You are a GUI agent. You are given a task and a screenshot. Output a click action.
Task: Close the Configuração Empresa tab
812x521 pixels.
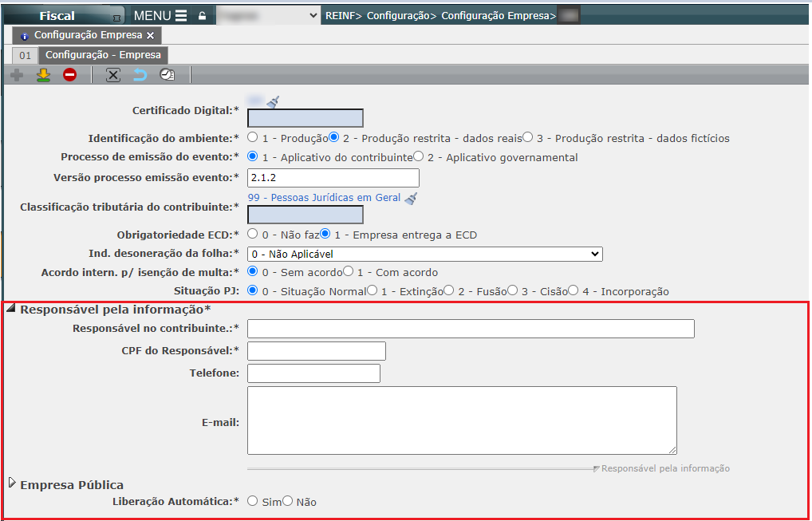point(151,36)
